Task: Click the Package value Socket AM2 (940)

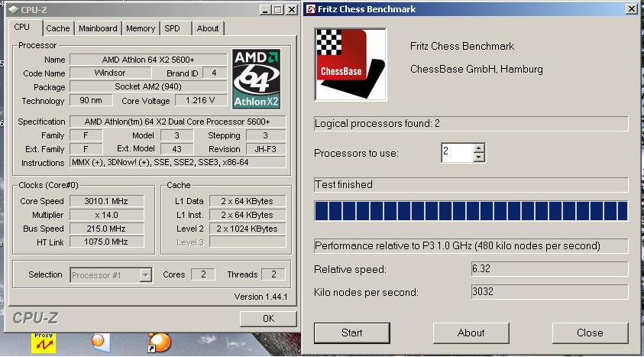Action: click(148, 86)
